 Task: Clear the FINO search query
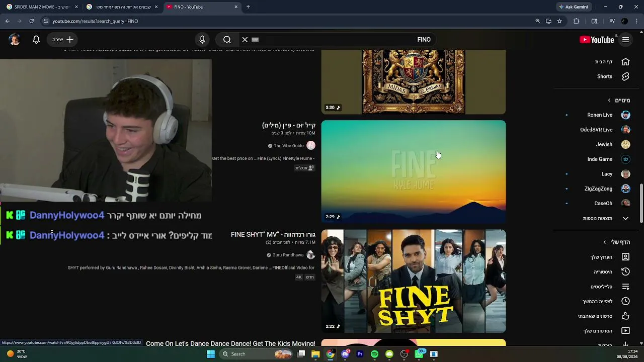click(245, 40)
